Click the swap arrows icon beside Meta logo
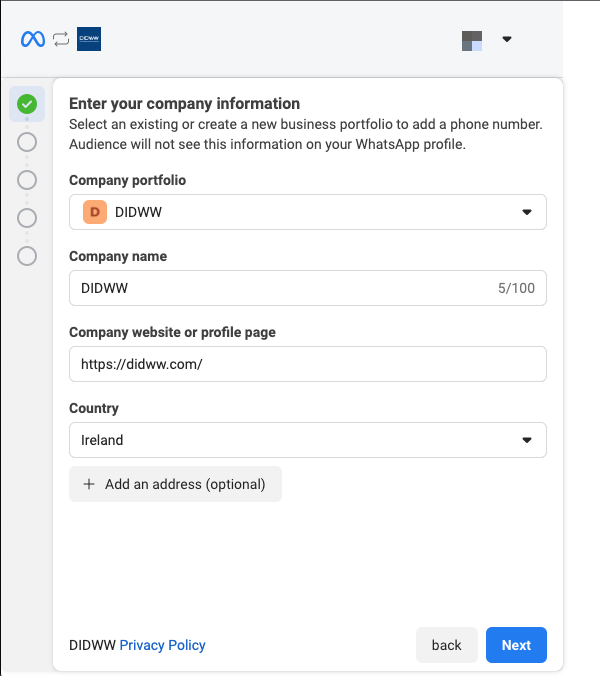Viewport: 600px width, 676px height. point(61,39)
